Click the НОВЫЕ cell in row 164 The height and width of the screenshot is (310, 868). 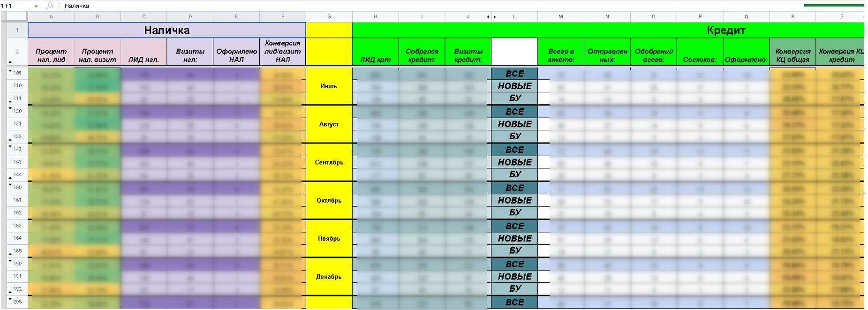click(x=514, y=238)
